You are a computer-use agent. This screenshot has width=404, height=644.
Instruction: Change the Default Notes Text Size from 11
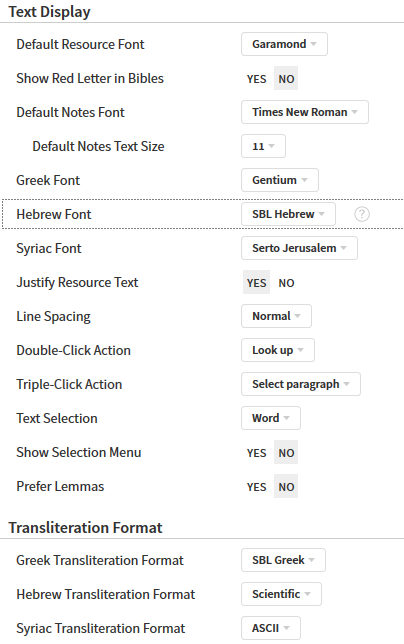coord(263,146)
